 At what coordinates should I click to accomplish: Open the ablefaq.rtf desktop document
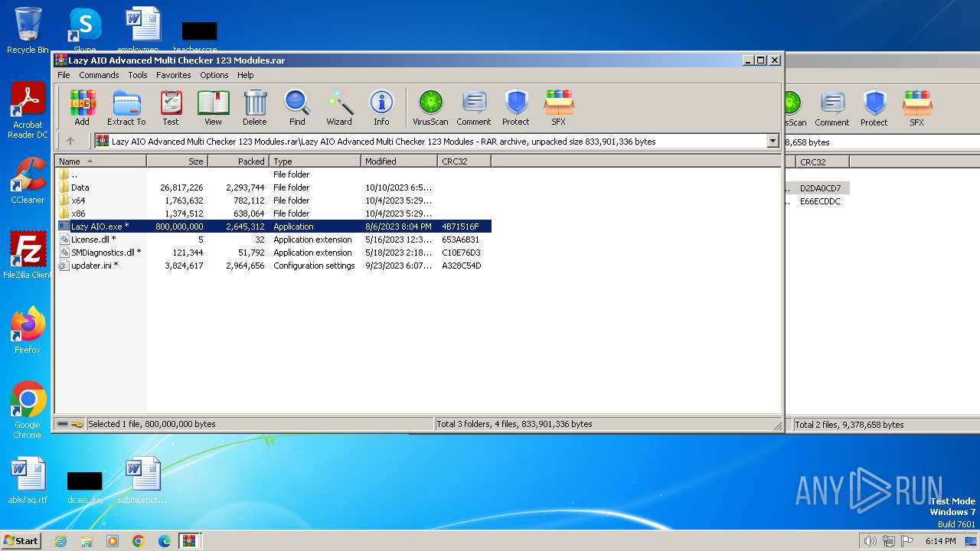(x=28, y=481)
